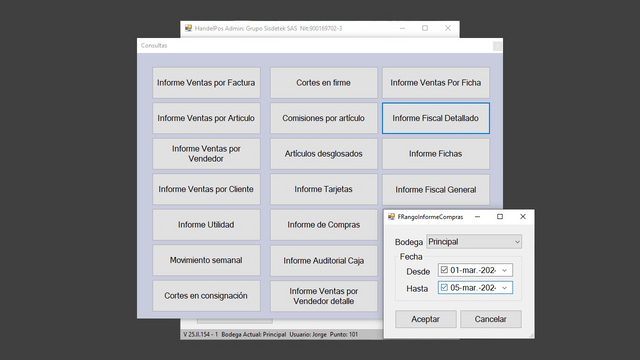This screenshot has height=360, width=640.
Task: Minimize the FRangoInformeCompras dialog
Action: tap(477, 217)
